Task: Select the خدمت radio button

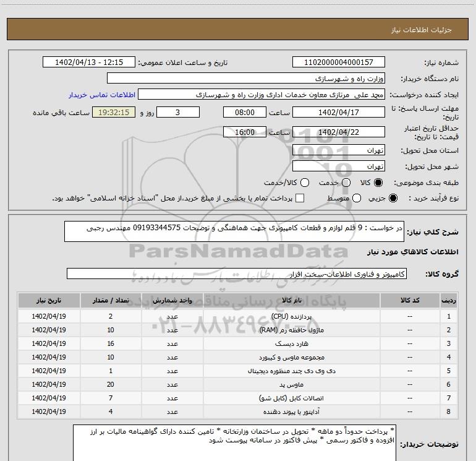Action: coord(346,183)
